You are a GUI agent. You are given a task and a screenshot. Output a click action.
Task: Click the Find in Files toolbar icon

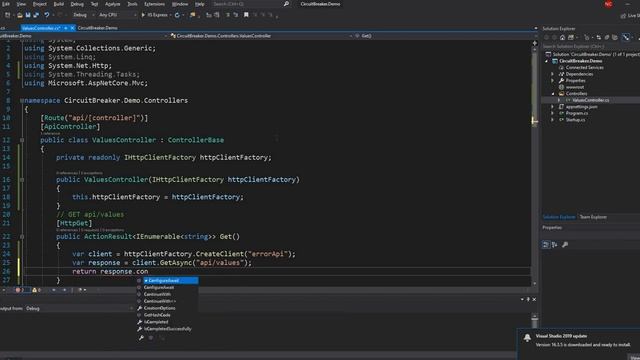pyautogui.click(x=192, y=15)
